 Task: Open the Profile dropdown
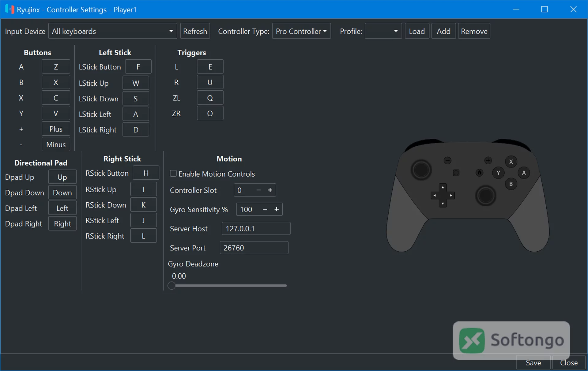click(383, 31)
